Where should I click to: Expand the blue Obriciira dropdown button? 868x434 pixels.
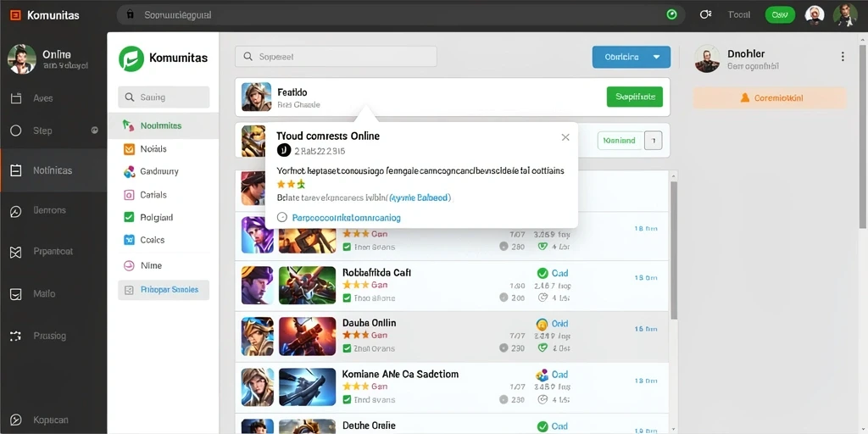(x=631, y=57)
